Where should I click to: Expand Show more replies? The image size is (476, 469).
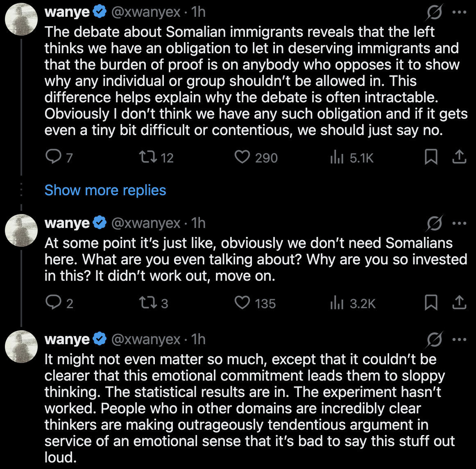pos(105,190)
